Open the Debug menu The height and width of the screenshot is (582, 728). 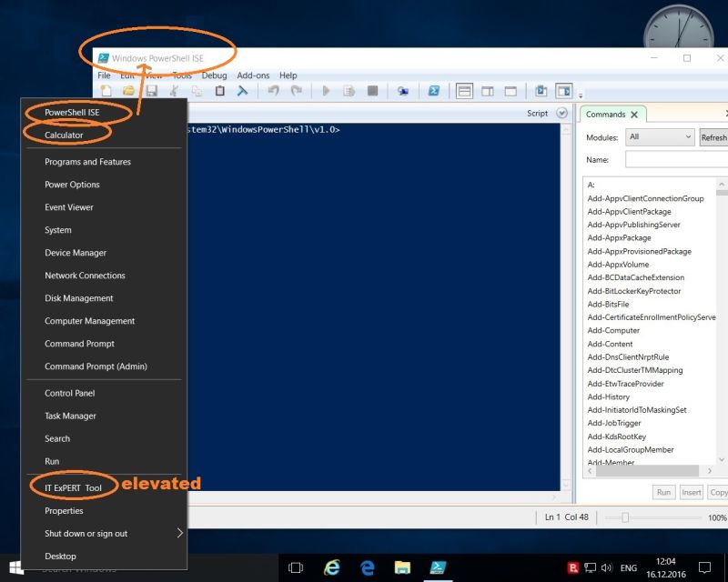(214, 75)
